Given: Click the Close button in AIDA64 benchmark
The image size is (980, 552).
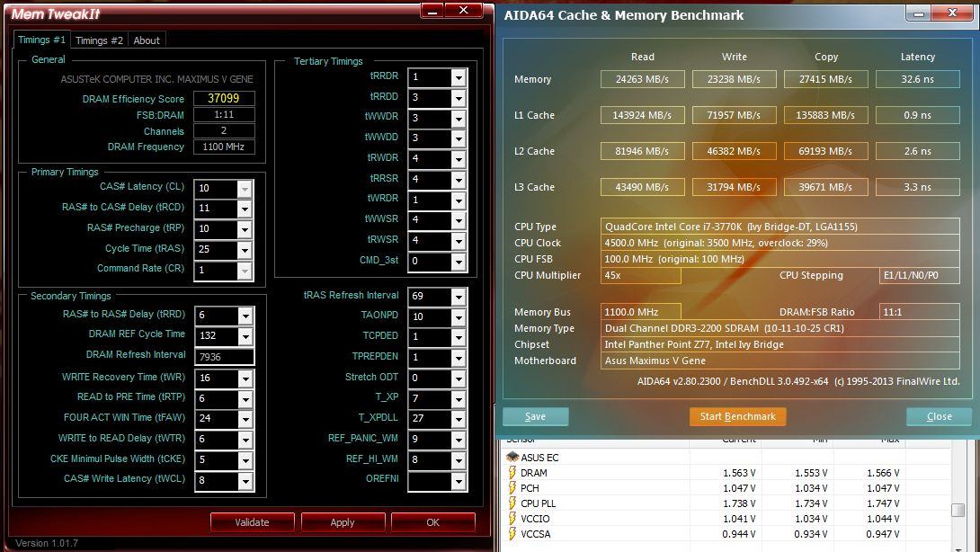Looking at the screenshot, I should tap(940, 416).
